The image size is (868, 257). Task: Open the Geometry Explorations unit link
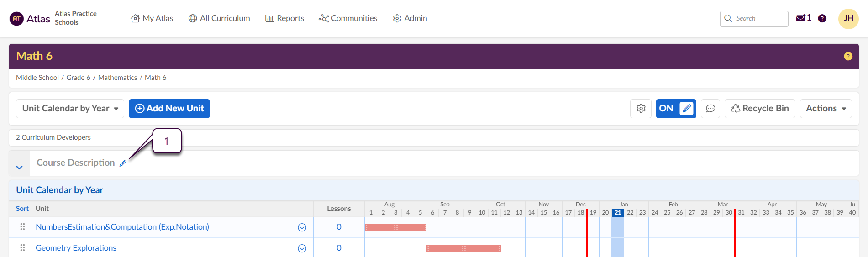pos(76,248)
